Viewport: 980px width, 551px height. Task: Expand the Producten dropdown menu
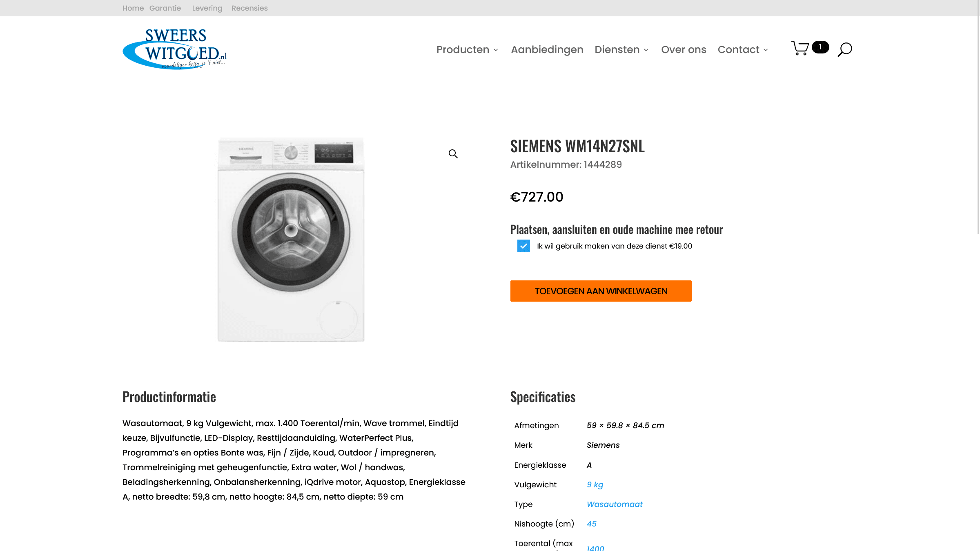click(x=467, y=49)
